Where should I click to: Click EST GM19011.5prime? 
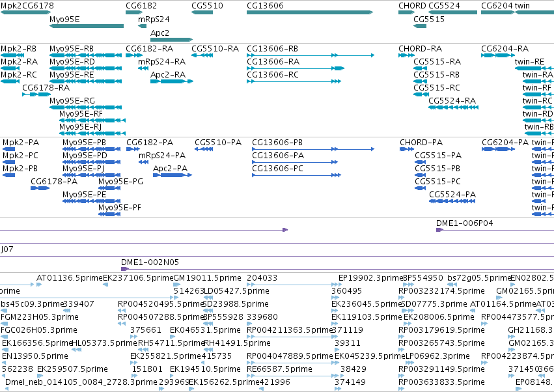(176, 285)
